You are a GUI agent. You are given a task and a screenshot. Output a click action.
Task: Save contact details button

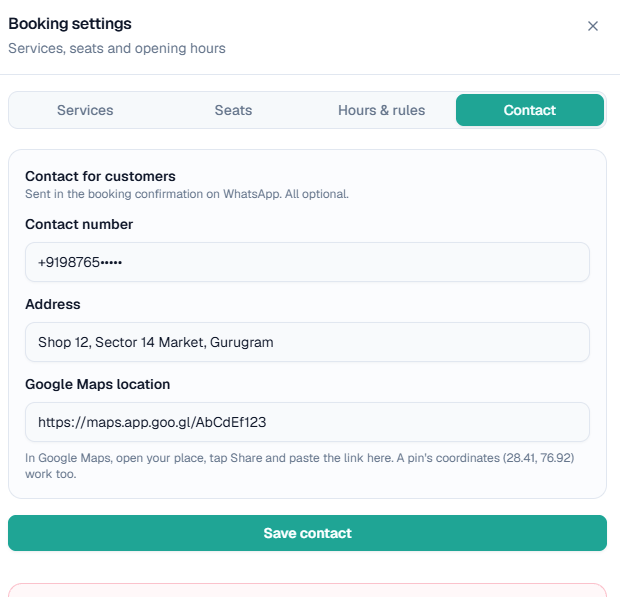coord(307,533)
